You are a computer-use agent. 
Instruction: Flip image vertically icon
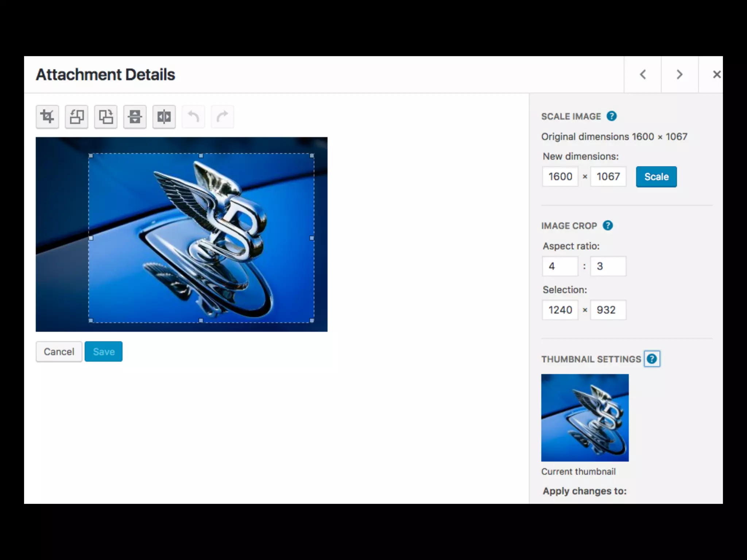point(135,117)
